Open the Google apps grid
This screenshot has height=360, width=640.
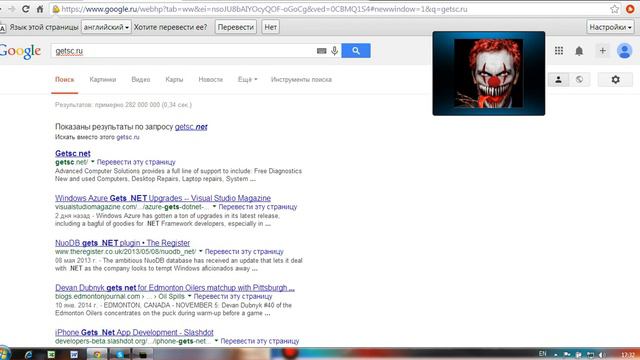pos(559,51)
